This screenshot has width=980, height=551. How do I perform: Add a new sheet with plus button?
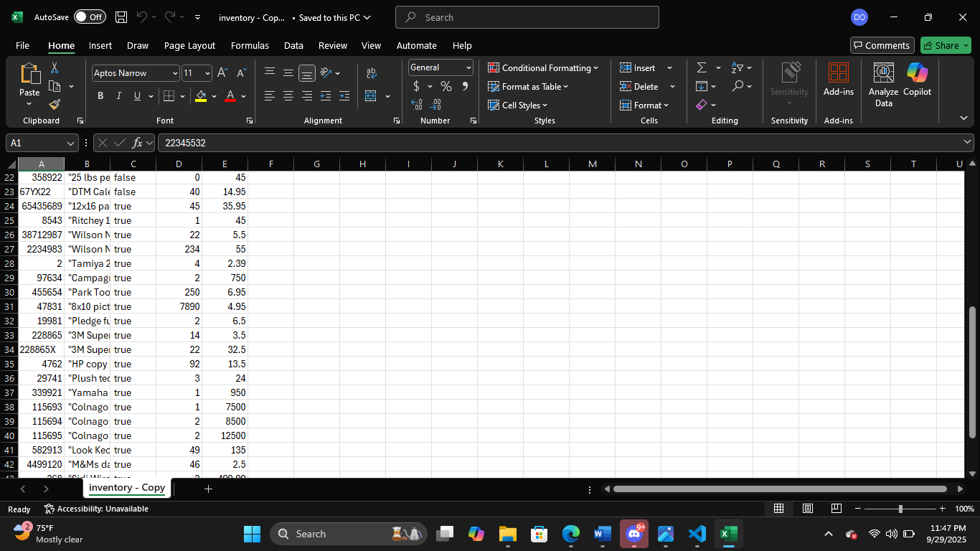click(x=208, y=489)
